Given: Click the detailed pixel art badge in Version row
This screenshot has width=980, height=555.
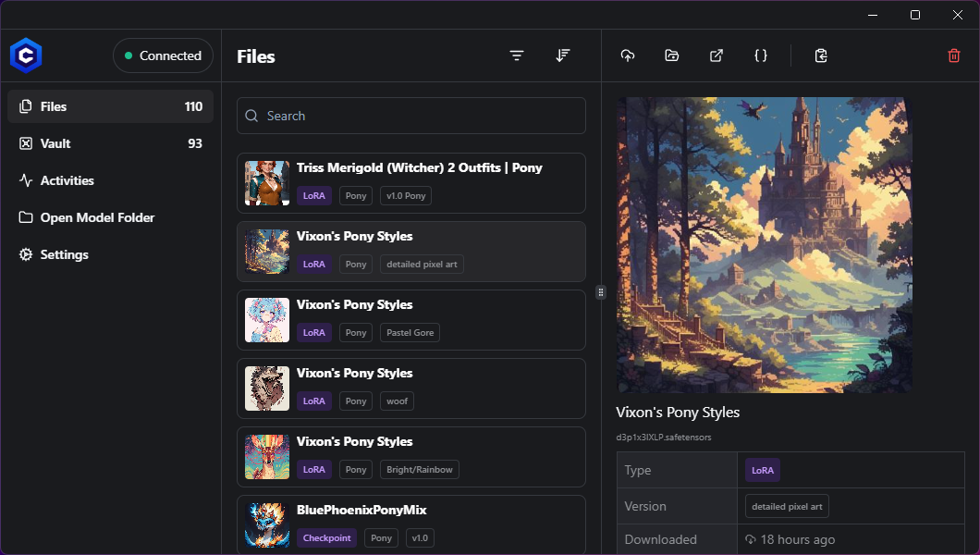Looking at the screenshot, I should tap(787, 507).
